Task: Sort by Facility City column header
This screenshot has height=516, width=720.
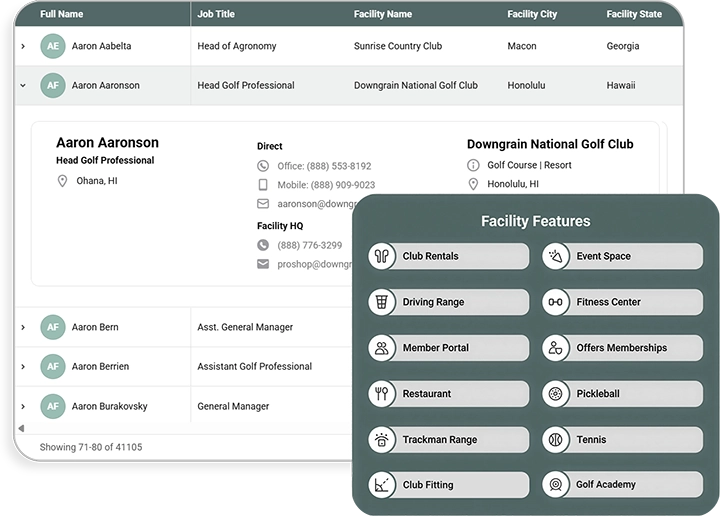Action: [x=532, y=14]
